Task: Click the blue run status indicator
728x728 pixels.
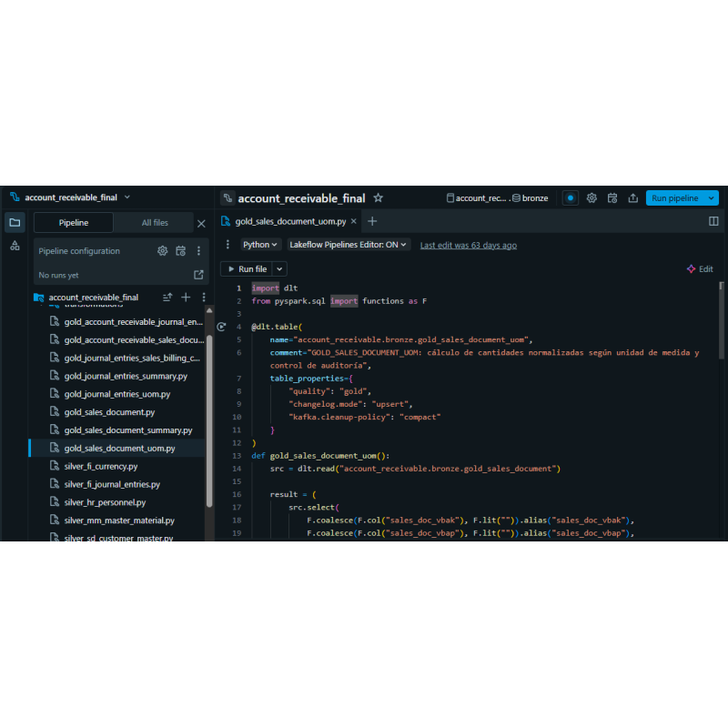Action: coord(571,197)
